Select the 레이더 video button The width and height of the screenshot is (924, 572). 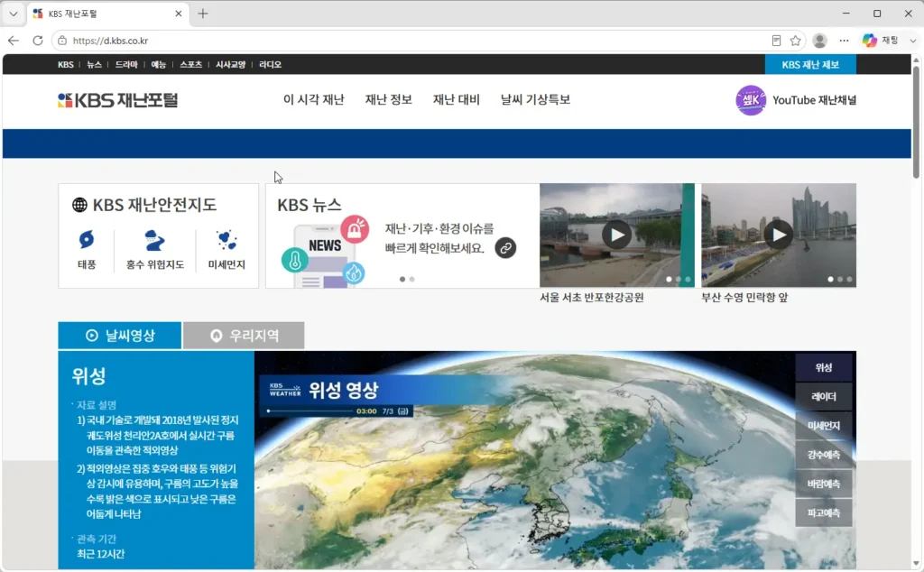[823, 396]
